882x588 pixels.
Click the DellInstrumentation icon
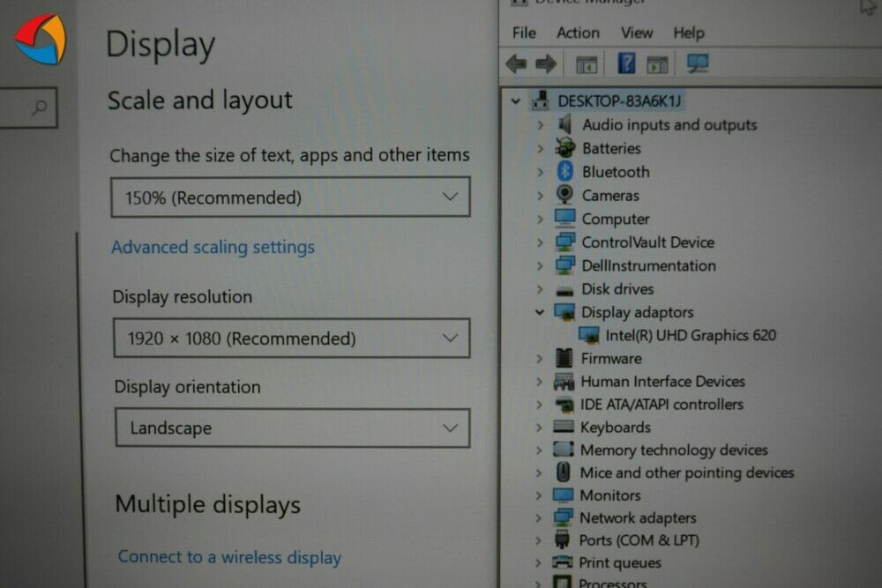click(564, 264)
